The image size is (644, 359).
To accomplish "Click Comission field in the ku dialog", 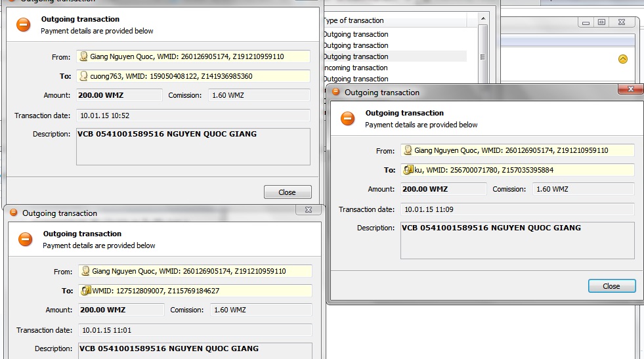I will [584, 189].
